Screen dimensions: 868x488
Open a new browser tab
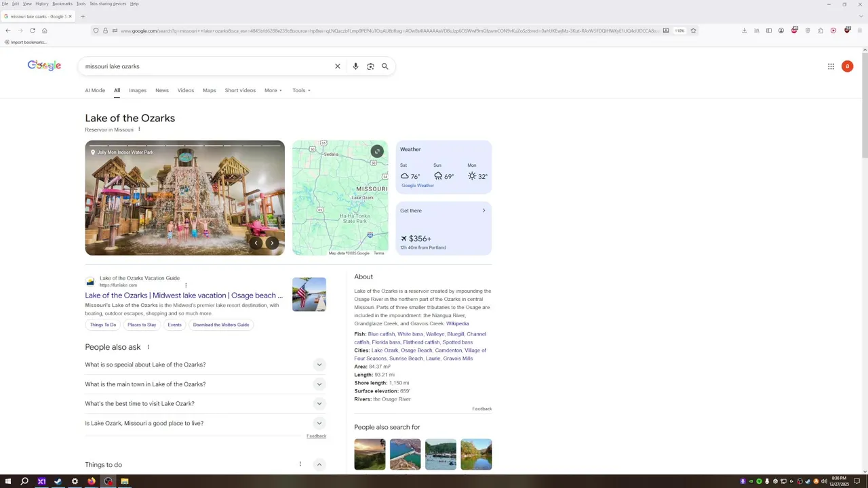click(x=83, y=16)
